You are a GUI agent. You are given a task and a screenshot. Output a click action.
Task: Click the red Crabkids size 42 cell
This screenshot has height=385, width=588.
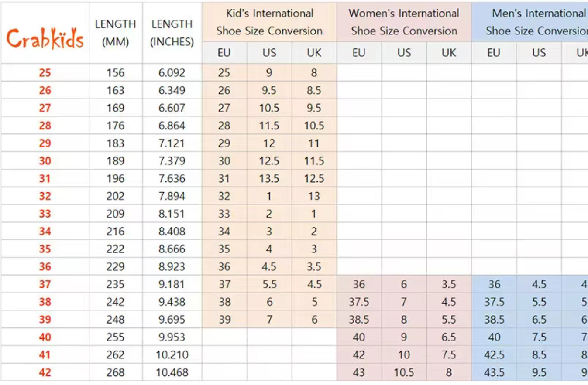click(x=45, y=372)
